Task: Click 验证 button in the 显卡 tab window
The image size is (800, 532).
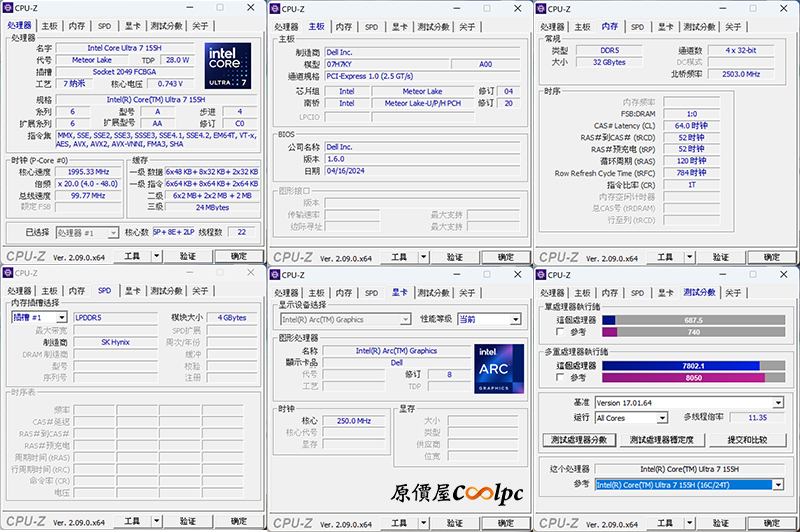Action: 455,523
